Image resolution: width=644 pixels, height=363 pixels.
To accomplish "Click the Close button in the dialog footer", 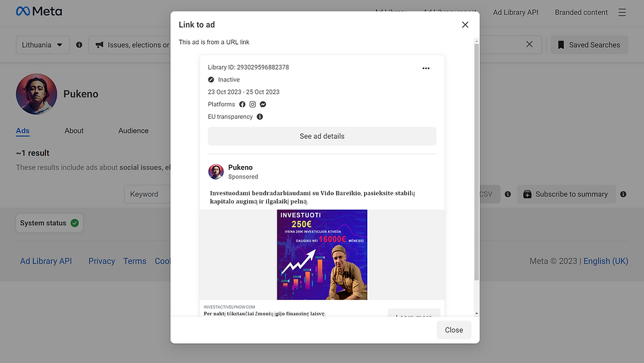I will pos(454,330).
